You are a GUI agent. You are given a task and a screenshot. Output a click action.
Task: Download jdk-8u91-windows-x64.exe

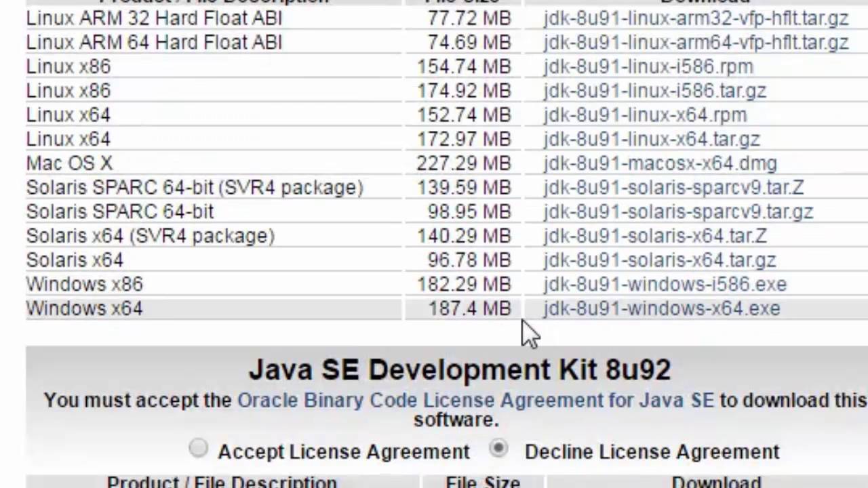pos(661,309)
